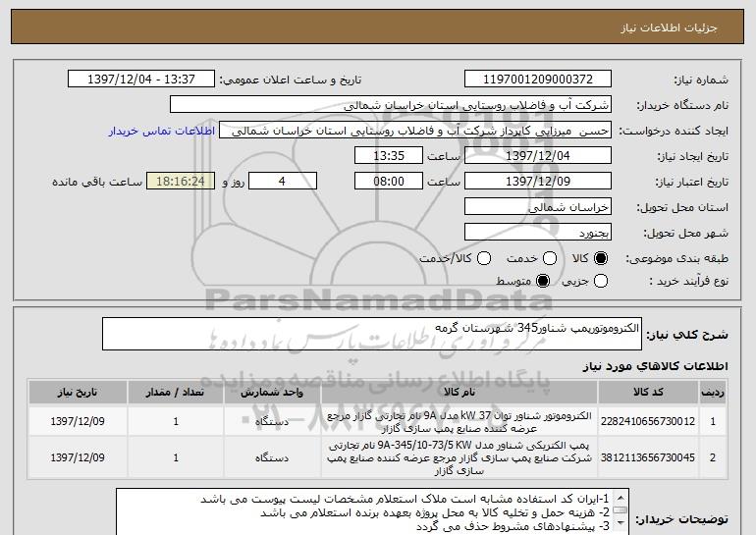Click the remaining time countdown 18:16:24

181,182
